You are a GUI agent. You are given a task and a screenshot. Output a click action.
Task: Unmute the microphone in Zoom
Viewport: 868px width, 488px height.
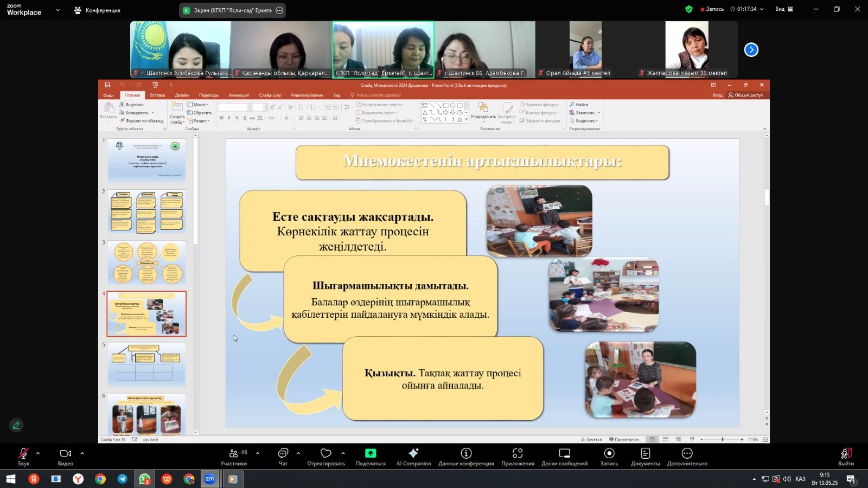pos(23,456)
